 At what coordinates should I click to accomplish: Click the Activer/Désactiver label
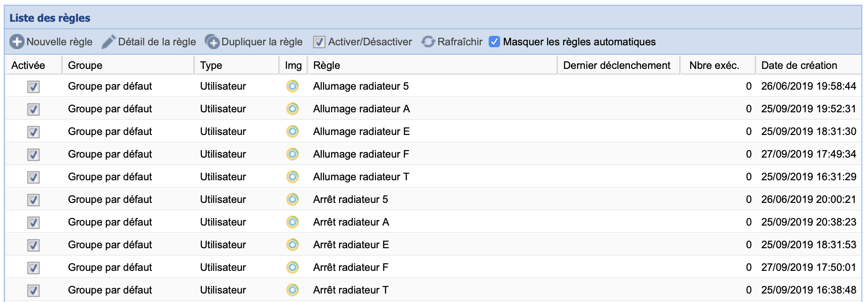(x=370, y=42)
